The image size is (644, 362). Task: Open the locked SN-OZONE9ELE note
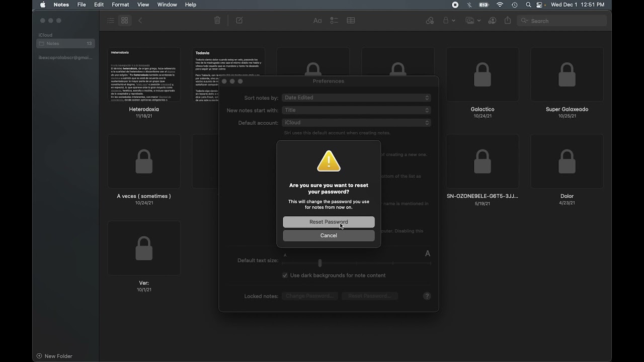click(482, 161)
